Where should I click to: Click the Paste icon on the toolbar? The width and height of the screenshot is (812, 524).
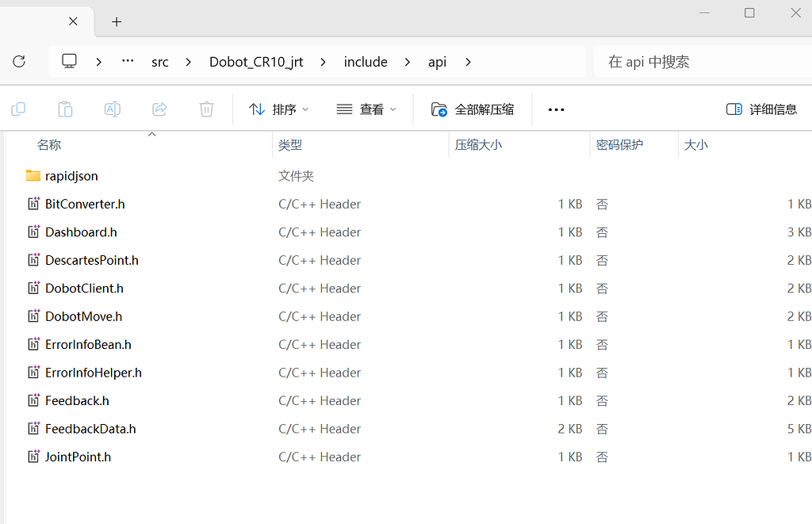65,109
